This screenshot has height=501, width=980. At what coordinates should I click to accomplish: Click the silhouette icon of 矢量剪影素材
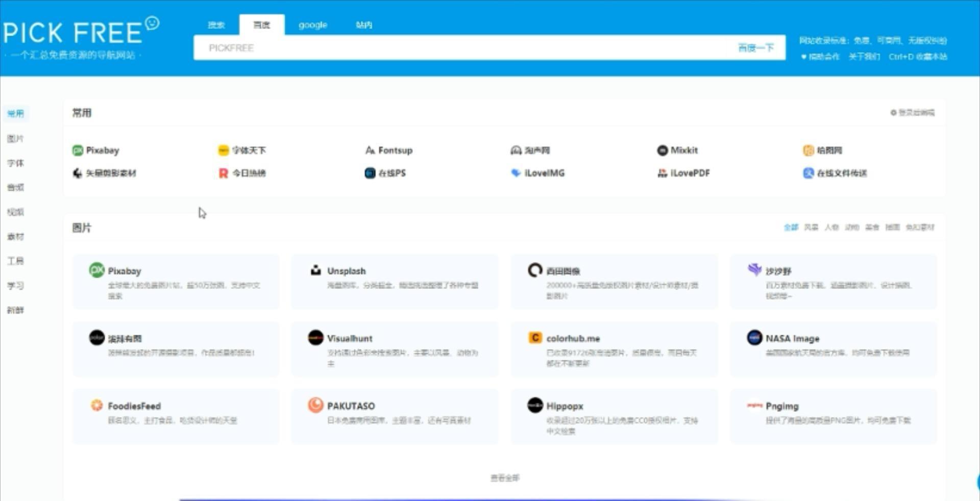78,173
